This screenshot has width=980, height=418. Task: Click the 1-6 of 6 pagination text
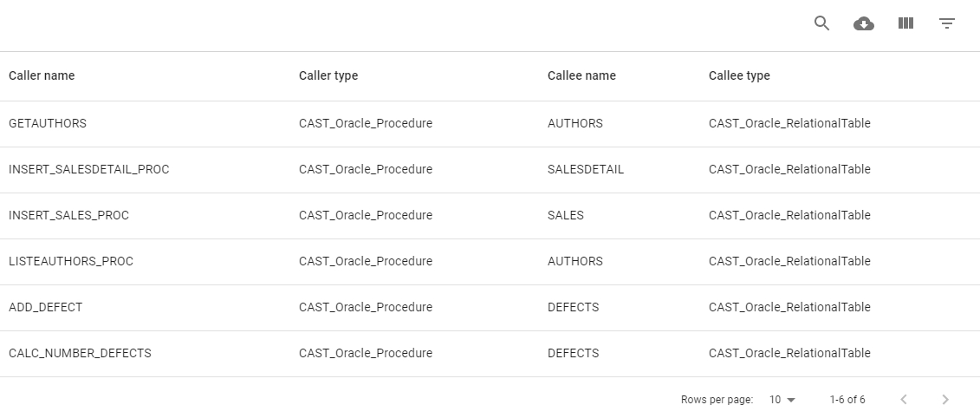point(847,400)
